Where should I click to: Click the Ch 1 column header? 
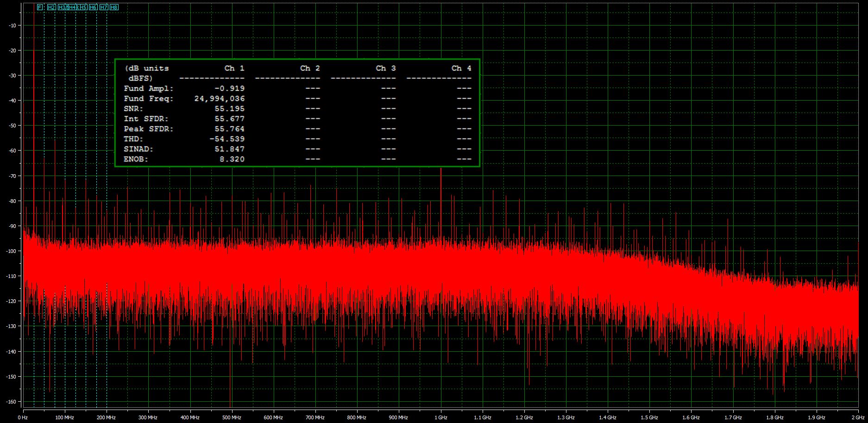click(234, 68)
